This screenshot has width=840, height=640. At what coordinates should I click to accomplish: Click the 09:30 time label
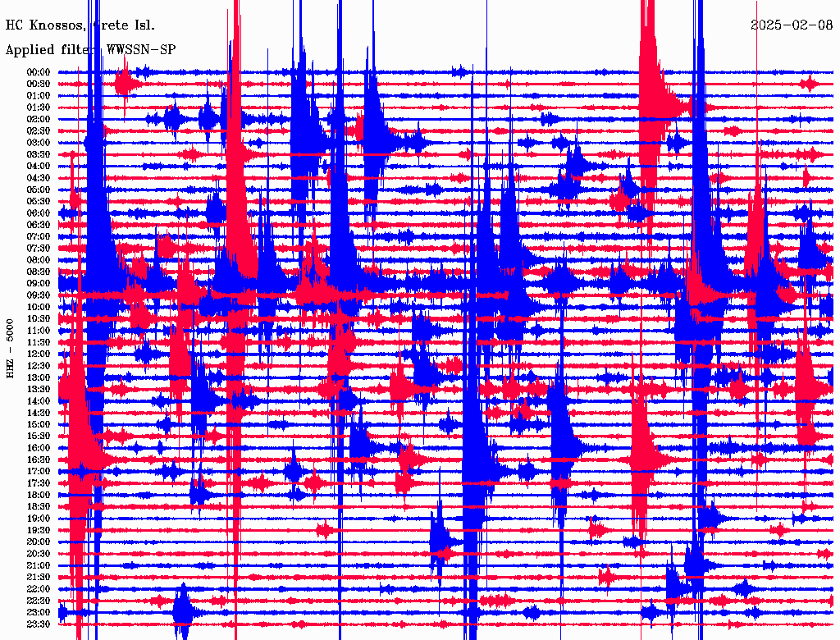(39, 295)
